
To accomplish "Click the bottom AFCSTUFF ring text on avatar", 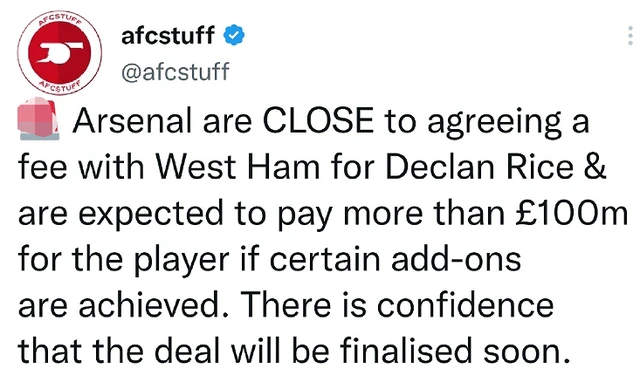I will (60, 87).
